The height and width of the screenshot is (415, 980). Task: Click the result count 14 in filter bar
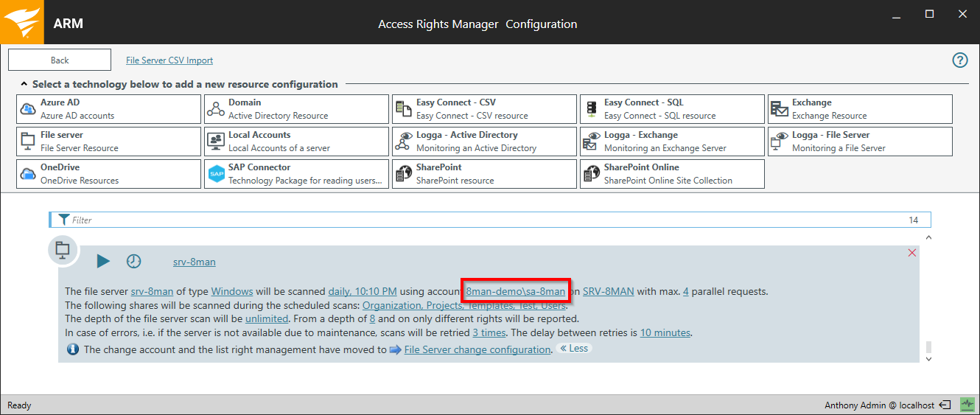914,220
